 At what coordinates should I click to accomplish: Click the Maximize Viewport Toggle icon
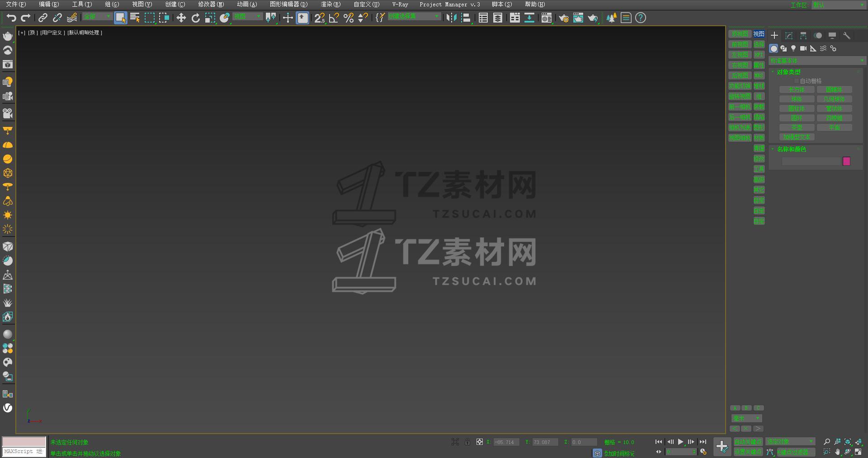pyautogui.click(x=858, y=452)
